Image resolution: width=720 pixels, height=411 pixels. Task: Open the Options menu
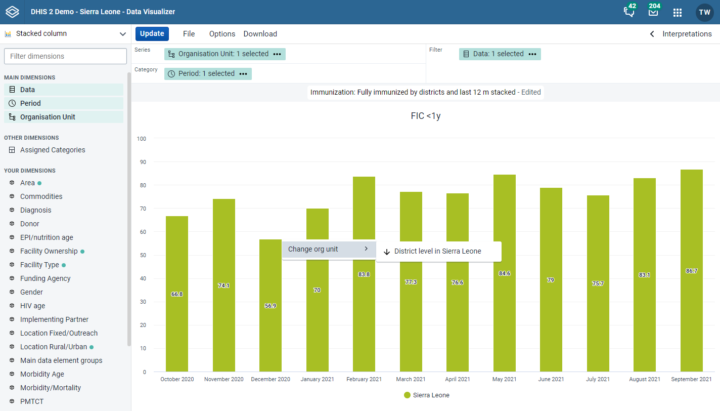click(x=222, y=34)
